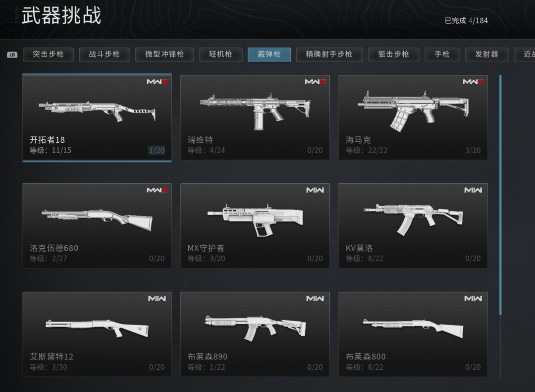This screenshot has height=392, width=535.
Task: Open the 狙击步枪 tab
Action: (x=394, y=55)
